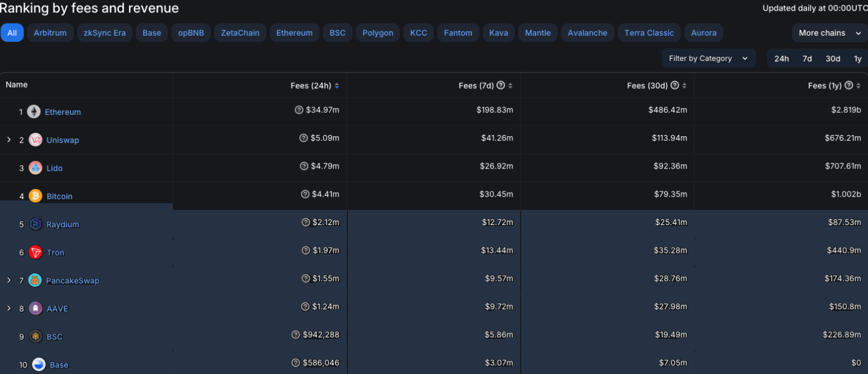Click the Lido droplet icon
This screenshot has height=374, width=868.
click(x=35, y=168)
